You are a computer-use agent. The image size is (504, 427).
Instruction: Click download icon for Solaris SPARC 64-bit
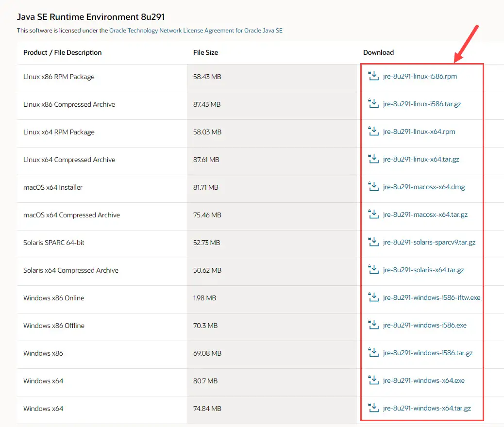click(373, 242)
